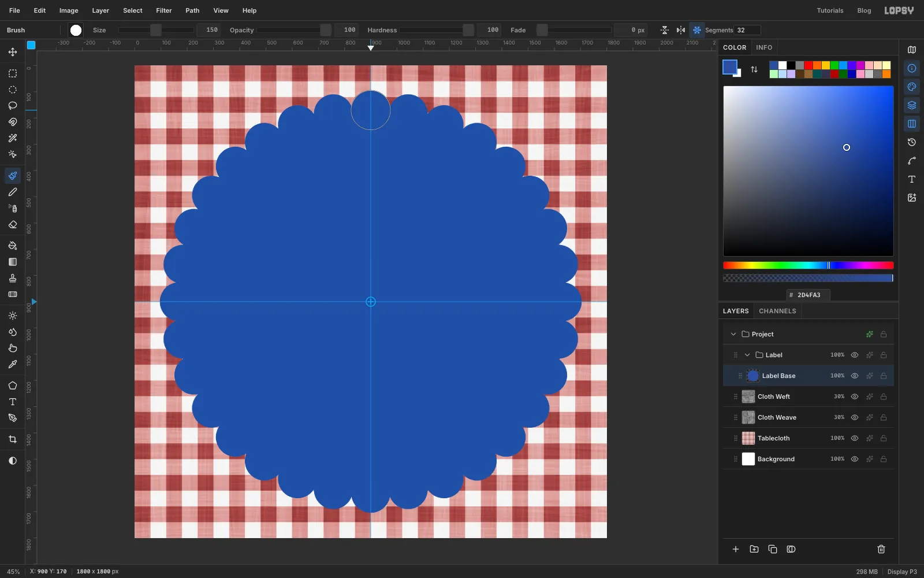The height and width of the screenshot is (578, 924).
Task: Select the Polygon shape tool
Action: coord(12,386)
